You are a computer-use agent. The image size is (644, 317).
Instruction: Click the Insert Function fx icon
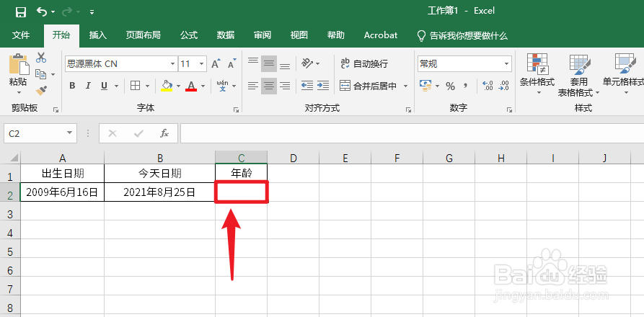point(164,134)
